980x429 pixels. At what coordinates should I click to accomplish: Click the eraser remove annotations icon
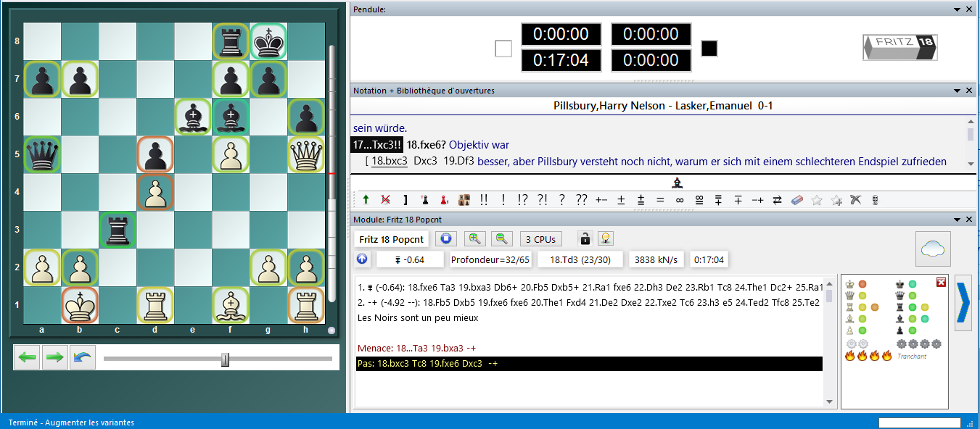pos(797,199)
